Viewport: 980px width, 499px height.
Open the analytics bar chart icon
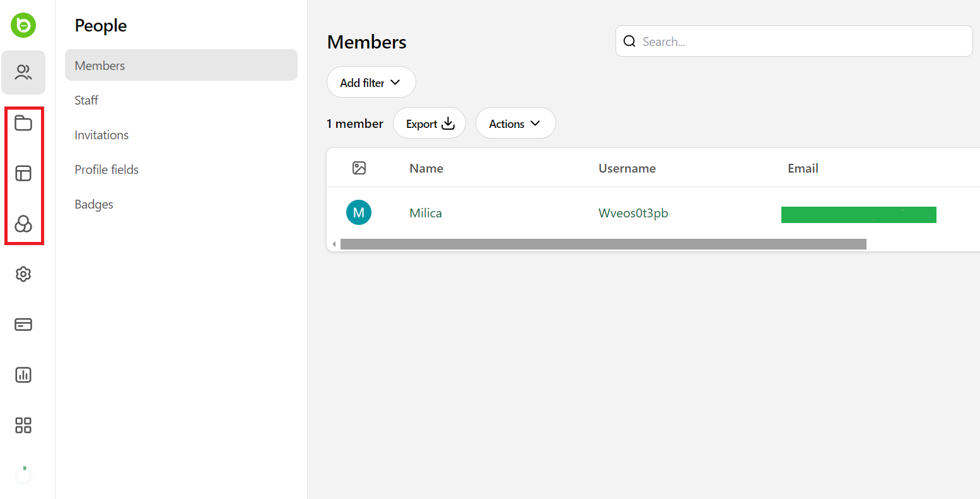pyautogui.click(x=23, y=375)
